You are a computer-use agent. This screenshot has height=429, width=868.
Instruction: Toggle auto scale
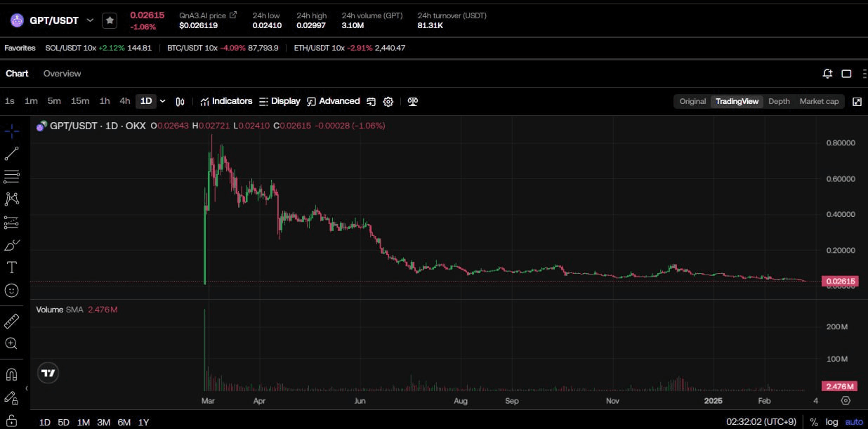point(853,422)
